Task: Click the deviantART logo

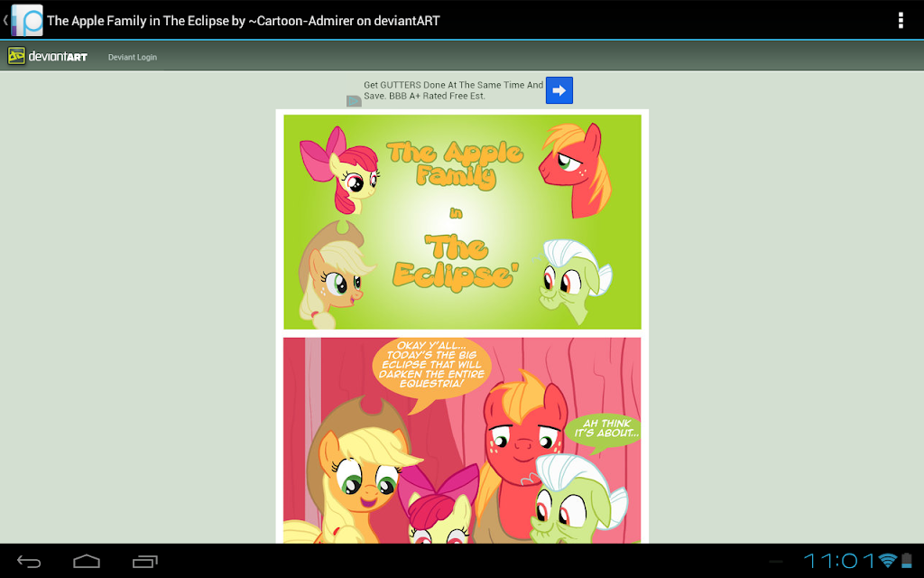Action: [47, 56]
